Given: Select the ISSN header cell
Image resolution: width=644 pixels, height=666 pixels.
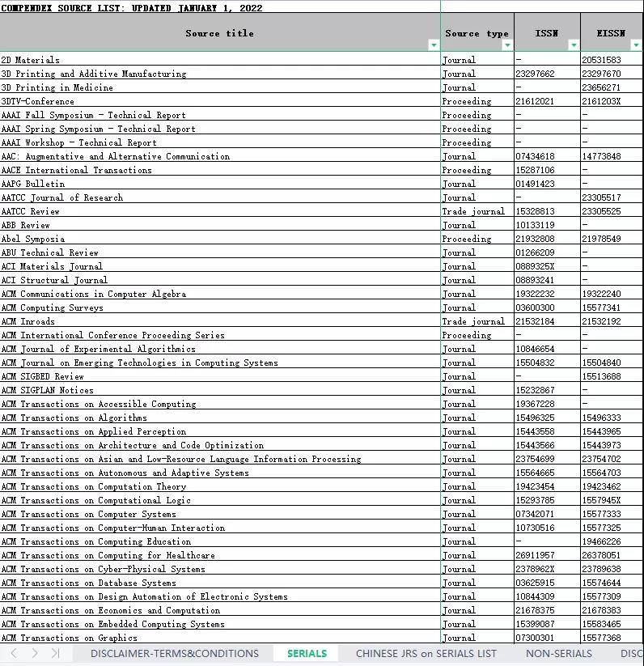Looking at the screenshot, I should click(547, 32).
